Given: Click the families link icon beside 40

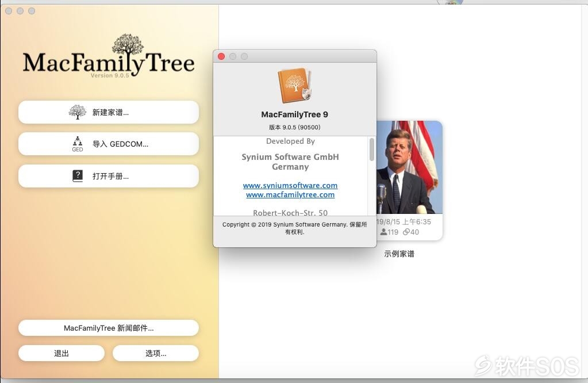Looking at the screenshot, I should pyautogui.click(x=406, y=232).
